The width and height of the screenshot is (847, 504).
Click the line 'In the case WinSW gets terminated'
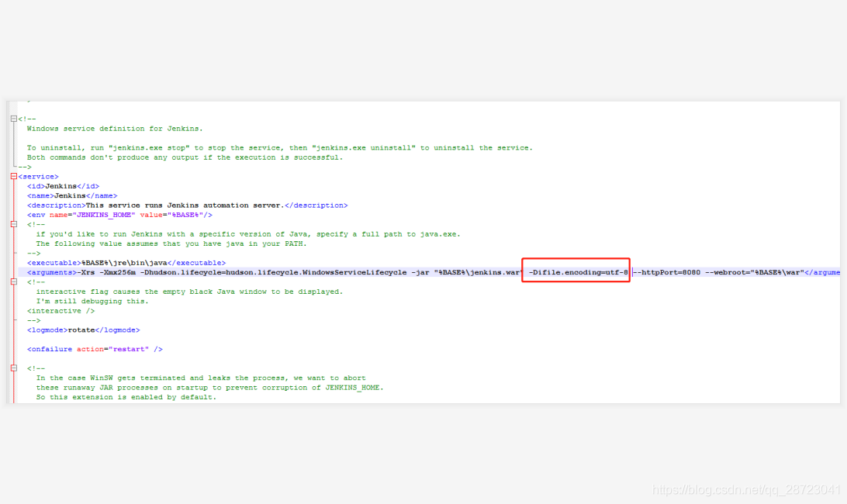pos(200,378)
